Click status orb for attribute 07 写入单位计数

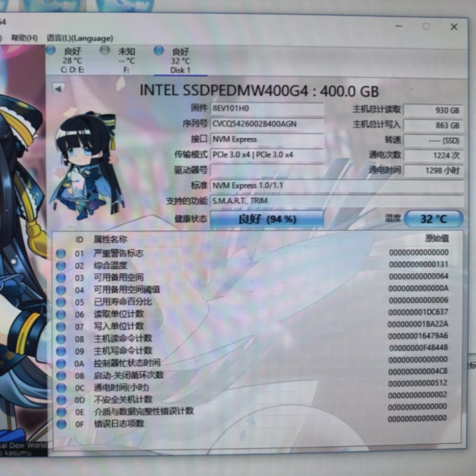(61, 326)
